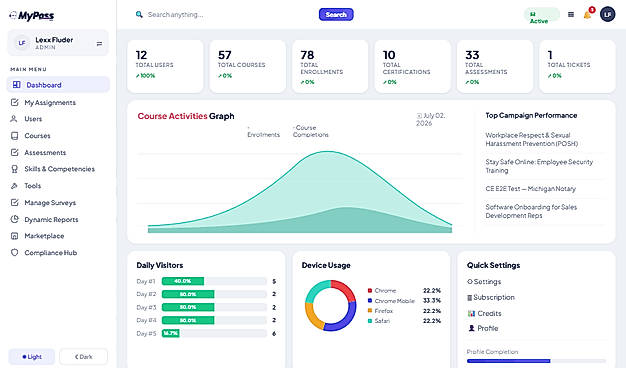Click the Assessments sidebar icon
Viewport: 626px width, 368px height.
(x=15, y=152)
